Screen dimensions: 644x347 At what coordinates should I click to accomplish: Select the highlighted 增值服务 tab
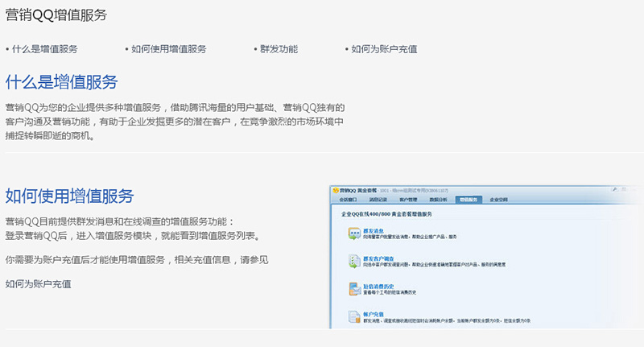[x=469, y=200]
